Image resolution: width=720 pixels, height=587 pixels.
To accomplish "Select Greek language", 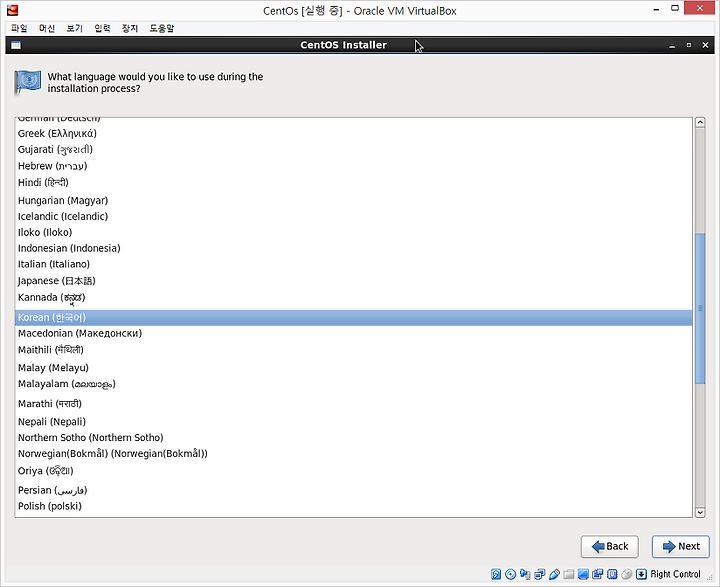I will [354, 134].
